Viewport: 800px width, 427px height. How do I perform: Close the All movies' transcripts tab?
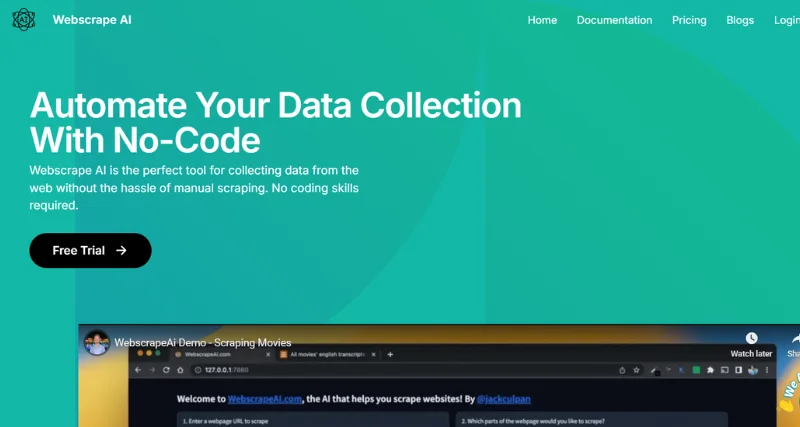(373, 354)
